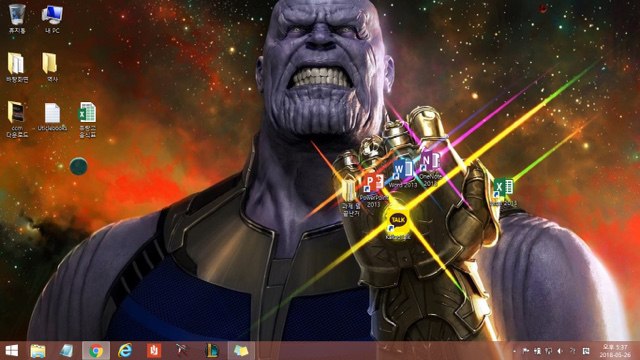Open File Explorer from the taskbar

38,351
